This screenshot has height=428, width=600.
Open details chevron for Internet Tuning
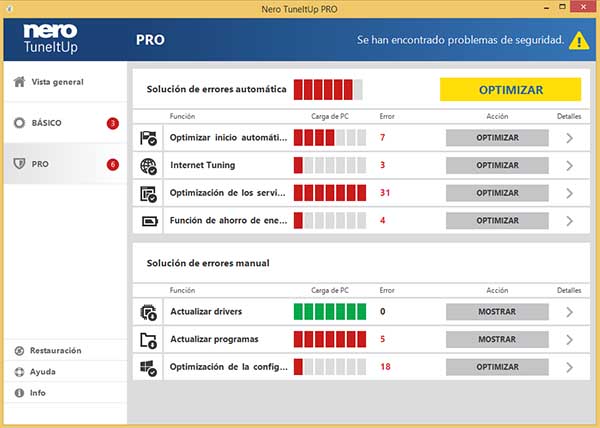(569, 166)
